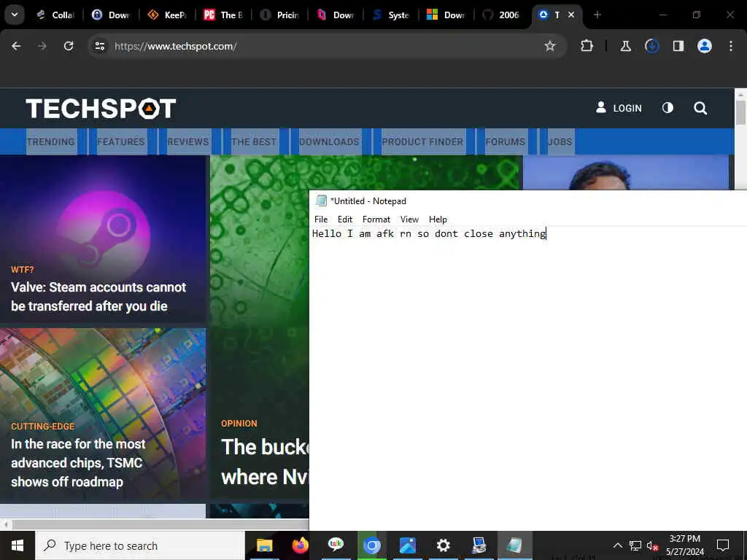Click the Notepad title bar icon
The width and height of the screenshot is (747, 560).
coord(322,201)
